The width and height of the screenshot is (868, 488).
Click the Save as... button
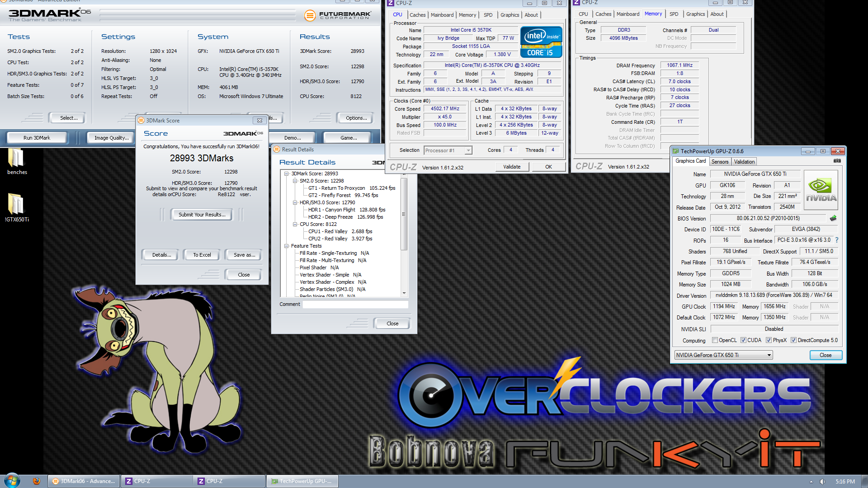tap(244, 255)
